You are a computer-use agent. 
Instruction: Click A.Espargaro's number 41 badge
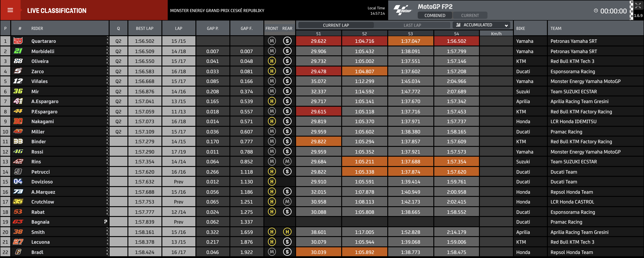click(x=18, y=101)
